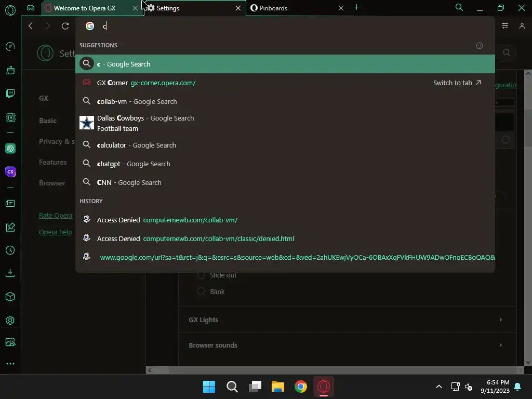532x399 pixels.
Task: Click the search tabs magnifier icon
Action: pyautogui.click(x=459, y=7)
